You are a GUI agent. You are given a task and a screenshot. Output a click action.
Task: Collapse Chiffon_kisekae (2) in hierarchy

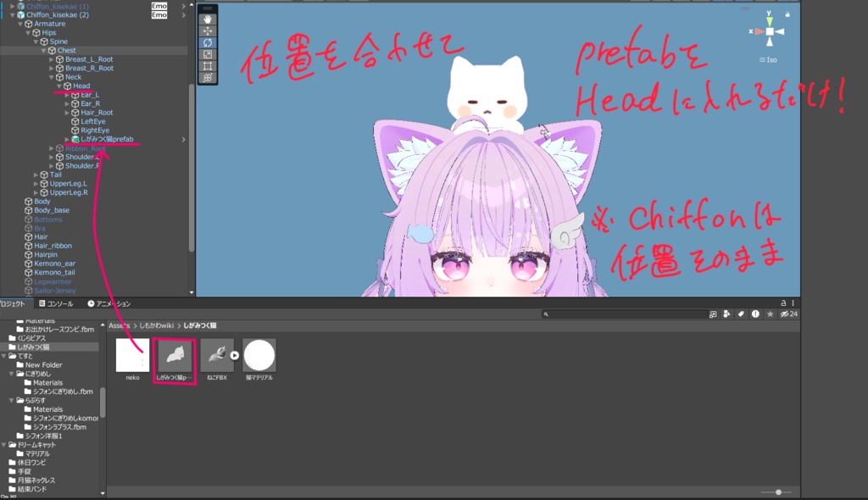point(12,15)
